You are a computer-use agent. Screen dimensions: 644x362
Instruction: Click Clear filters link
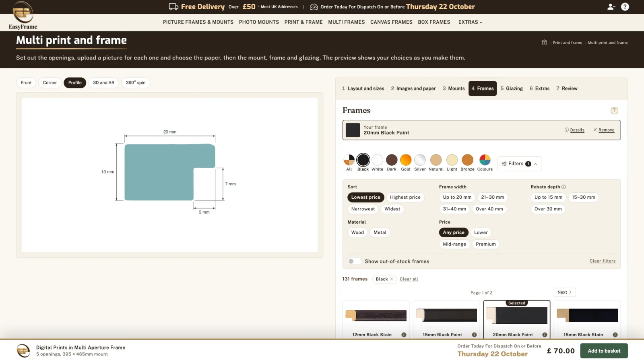[x=603, y=261]
